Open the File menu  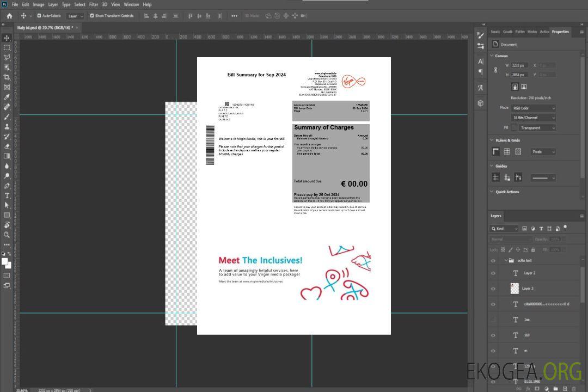[x=15, y=4]
